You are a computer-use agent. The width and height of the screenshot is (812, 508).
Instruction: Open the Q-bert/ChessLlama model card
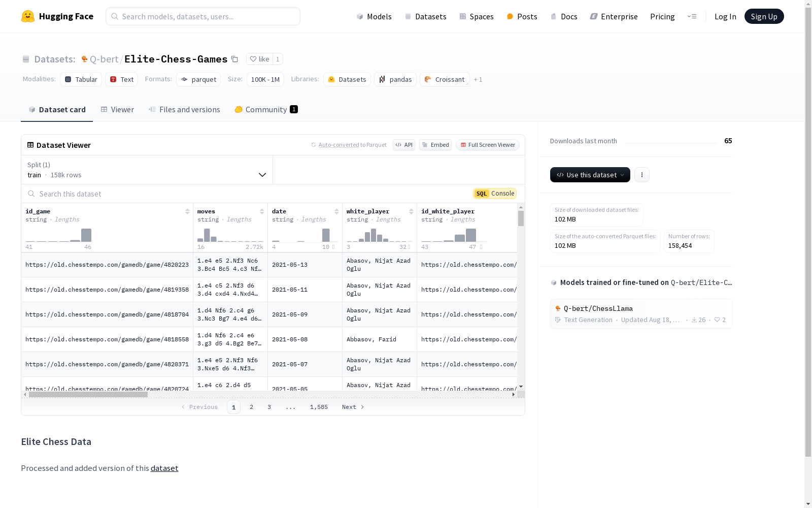click(x=641, y=314)
